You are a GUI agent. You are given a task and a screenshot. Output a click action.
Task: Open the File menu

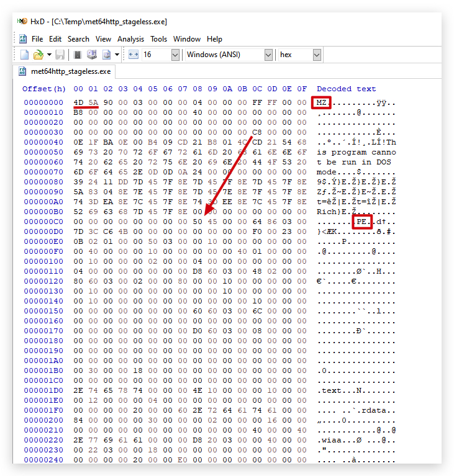coord(37,39)
